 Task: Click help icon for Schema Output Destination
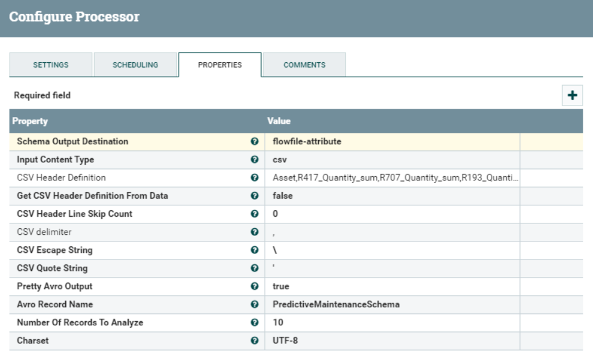pos(254,141)
